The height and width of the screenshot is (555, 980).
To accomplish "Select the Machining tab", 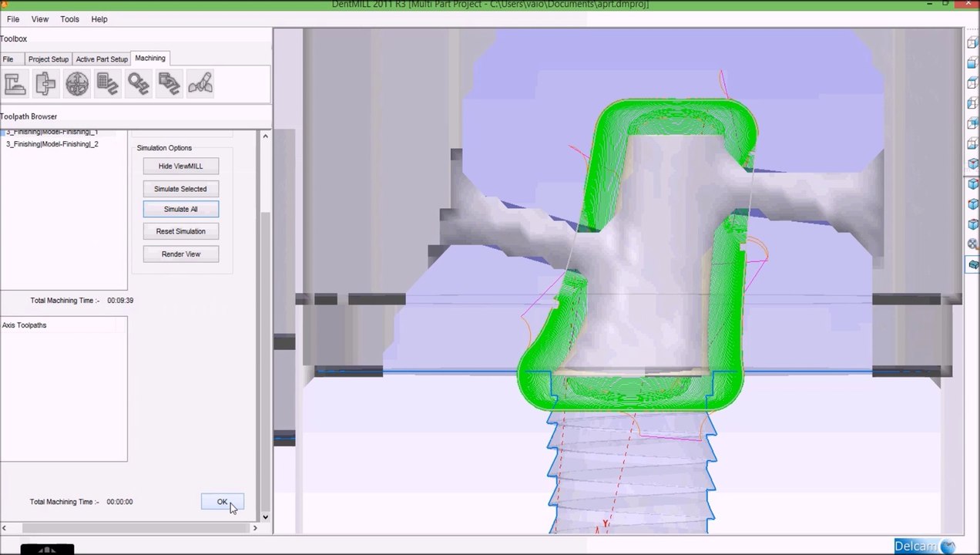I will coord(150,59).
